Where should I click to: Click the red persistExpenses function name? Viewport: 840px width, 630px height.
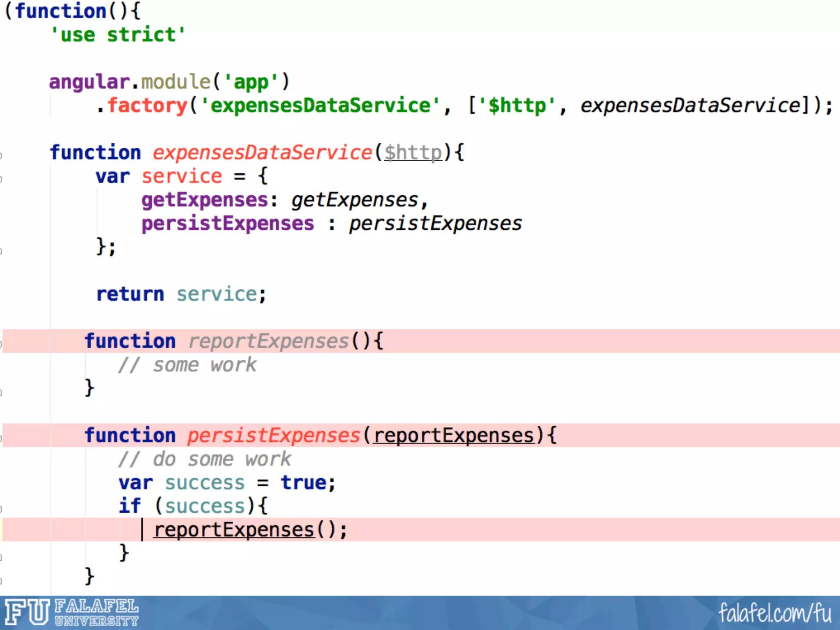click(x=274, y=436)
